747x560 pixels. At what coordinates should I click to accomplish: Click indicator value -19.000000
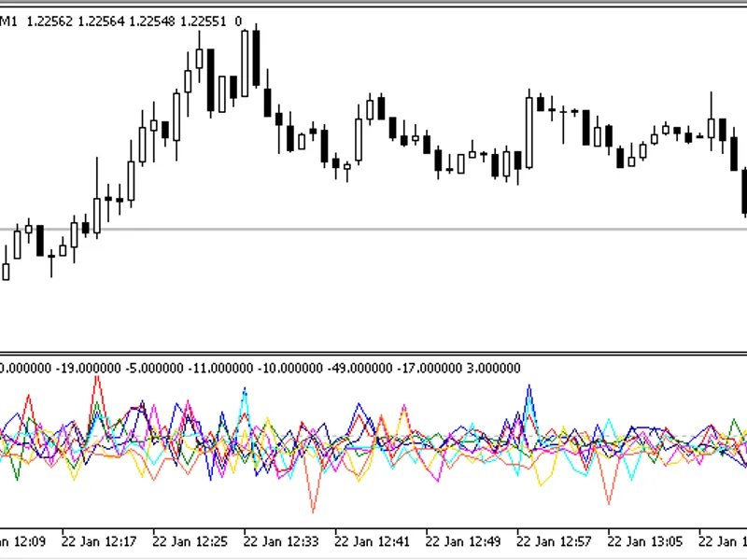click(88, 368)
